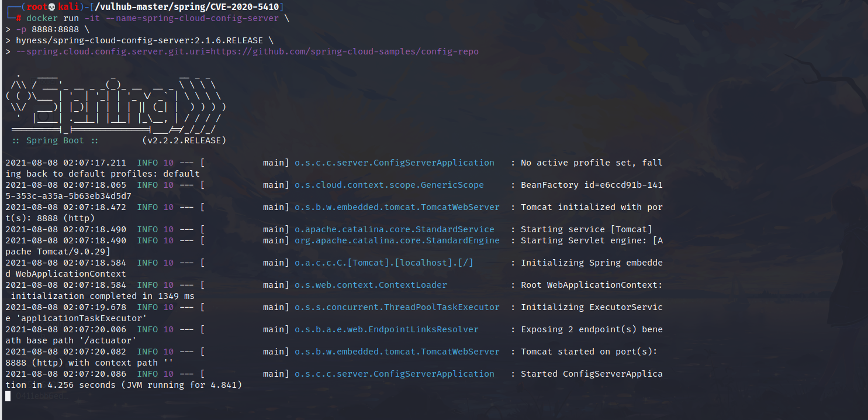The image size is (868, 420).
Task: Click message 'Exposing 2 endpoint(s) bene'
Action: pos(592,329)
